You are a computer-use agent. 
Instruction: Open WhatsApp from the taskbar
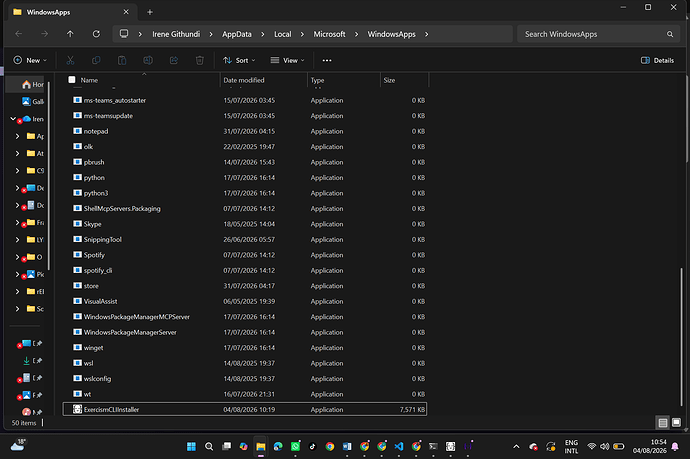point(295,447)
